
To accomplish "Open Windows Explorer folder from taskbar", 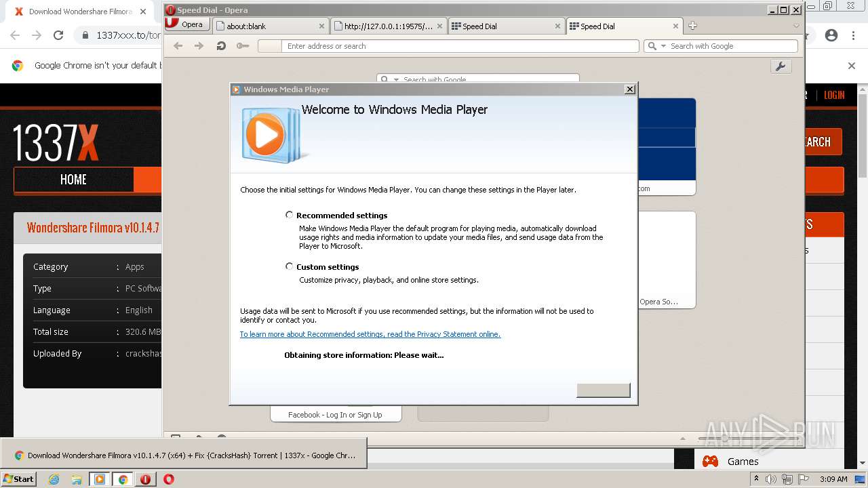I will pos(77,479).
